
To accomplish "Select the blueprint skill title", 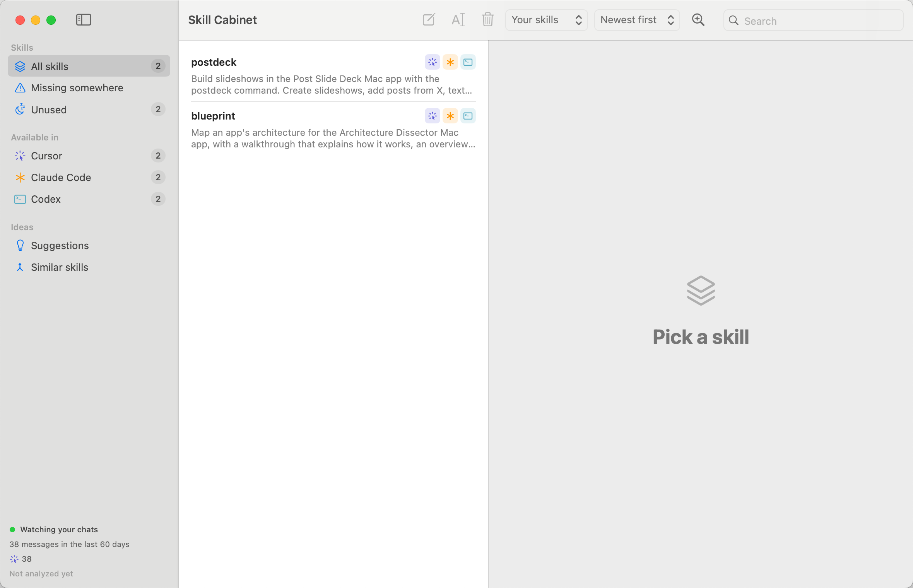I will [213, 116].
